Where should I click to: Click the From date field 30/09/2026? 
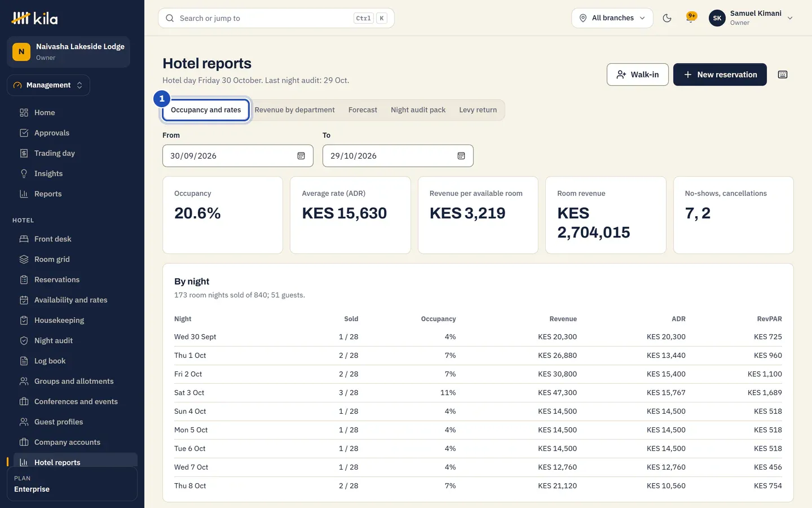point(238,156)
